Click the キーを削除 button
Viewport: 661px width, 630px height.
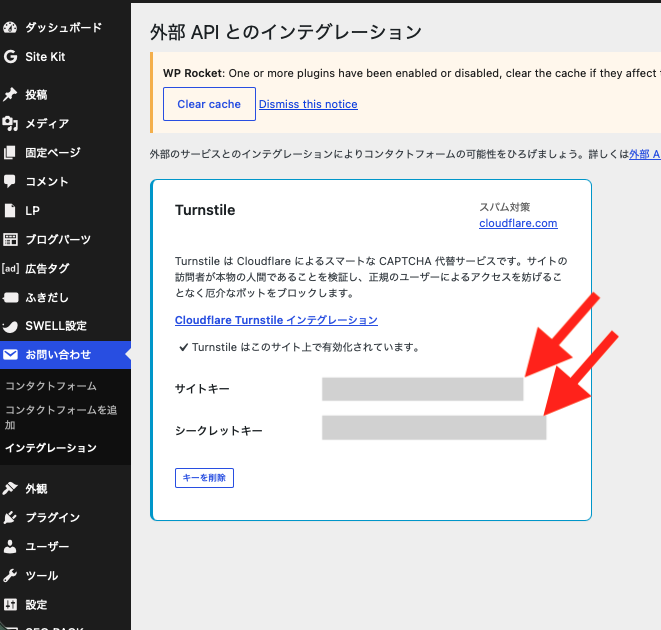[204, 478]
